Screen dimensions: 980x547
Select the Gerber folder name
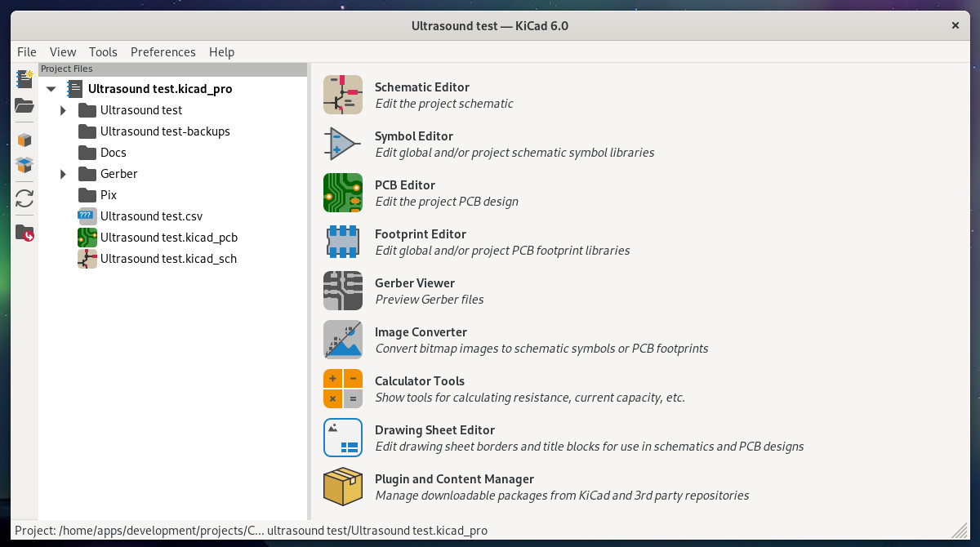click(119, 174)
